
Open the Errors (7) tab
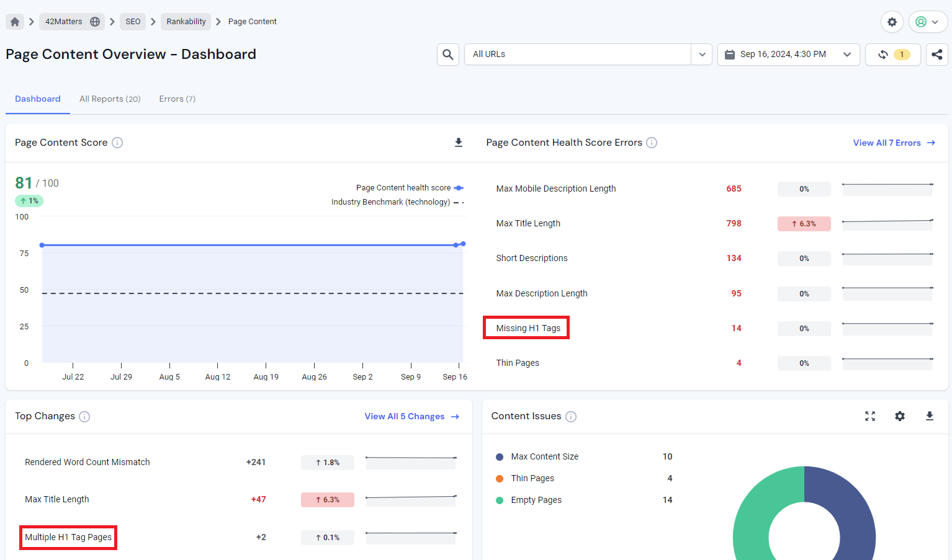177,99
